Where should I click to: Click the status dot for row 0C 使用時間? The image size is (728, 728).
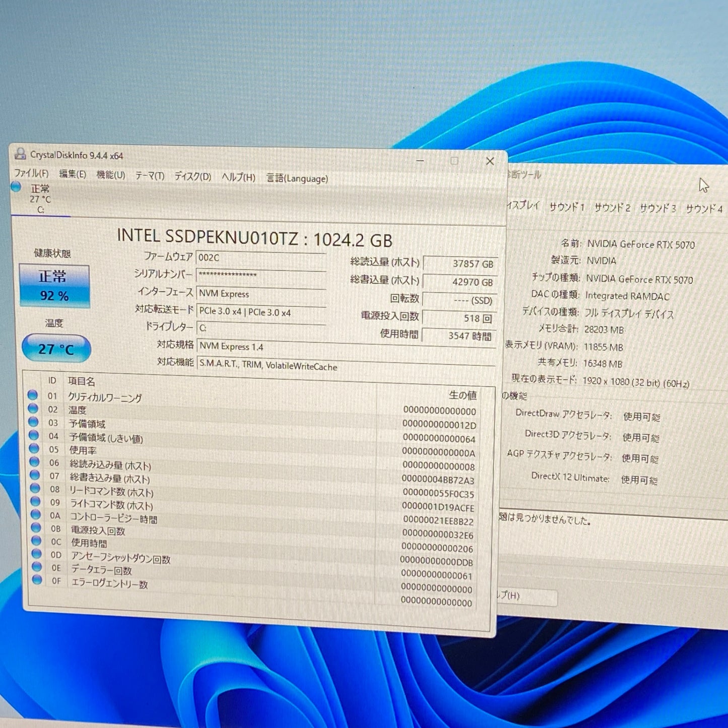pos(36,541)
